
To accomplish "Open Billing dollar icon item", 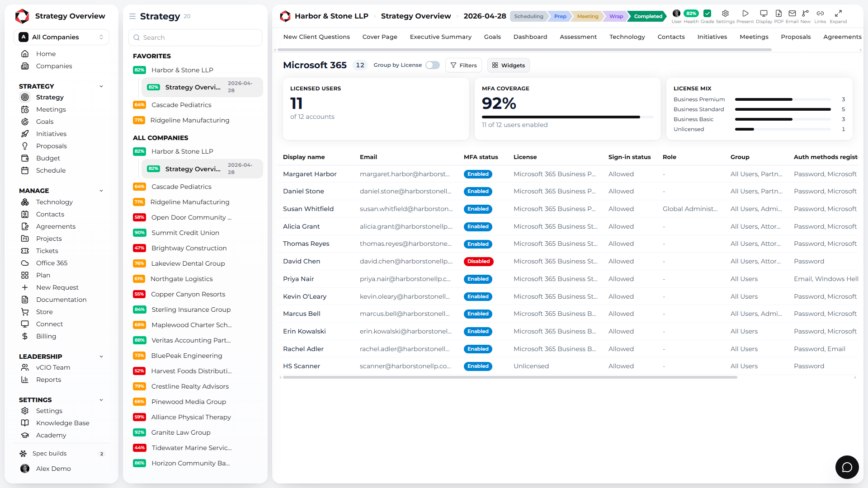I will [x=46, y=336].
